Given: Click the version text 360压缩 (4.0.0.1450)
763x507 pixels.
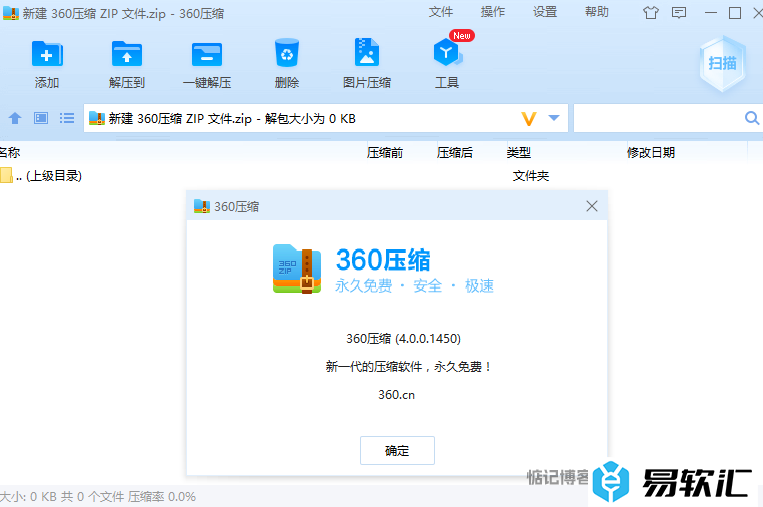Looking at the screenshot, I should [403, 339].
